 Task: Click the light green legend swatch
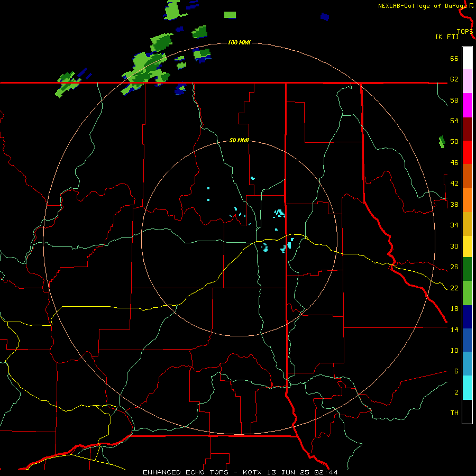467,293
